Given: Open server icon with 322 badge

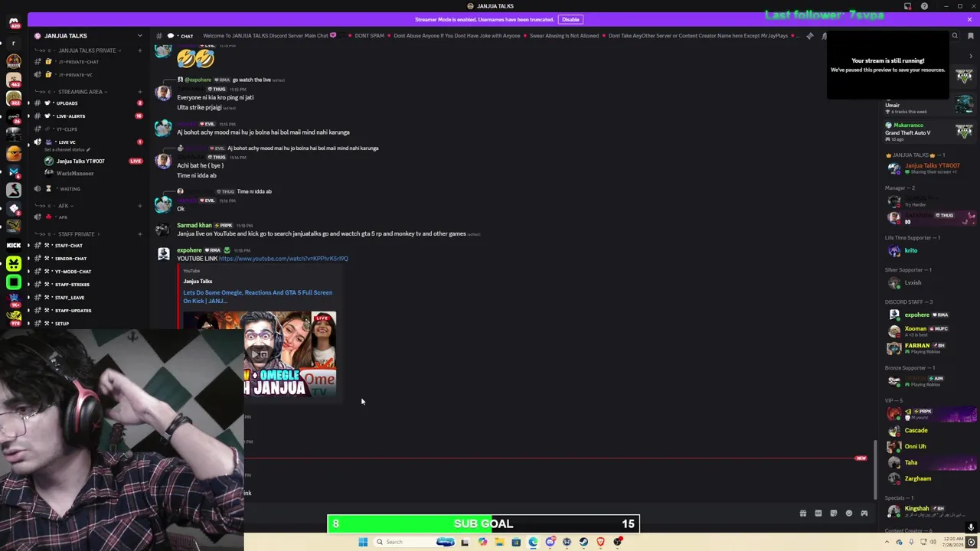Looking at the screenshot, I should click(14, 98).
